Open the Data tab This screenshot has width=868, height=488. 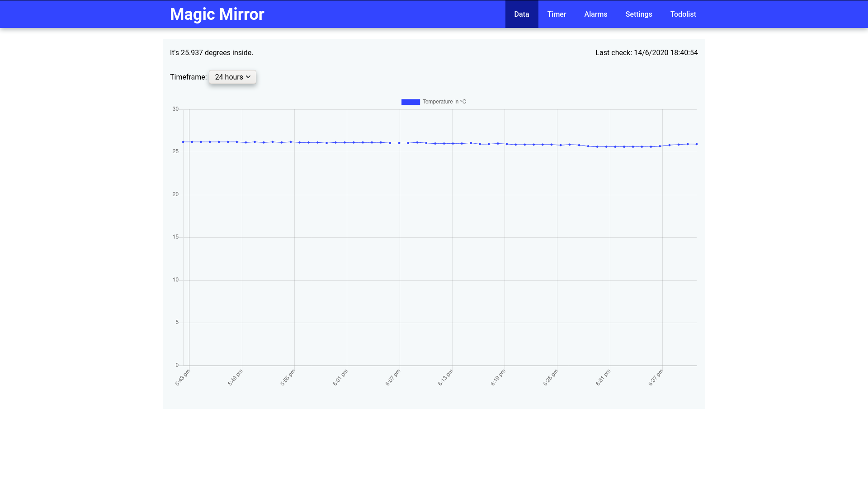tap(522, 14)
